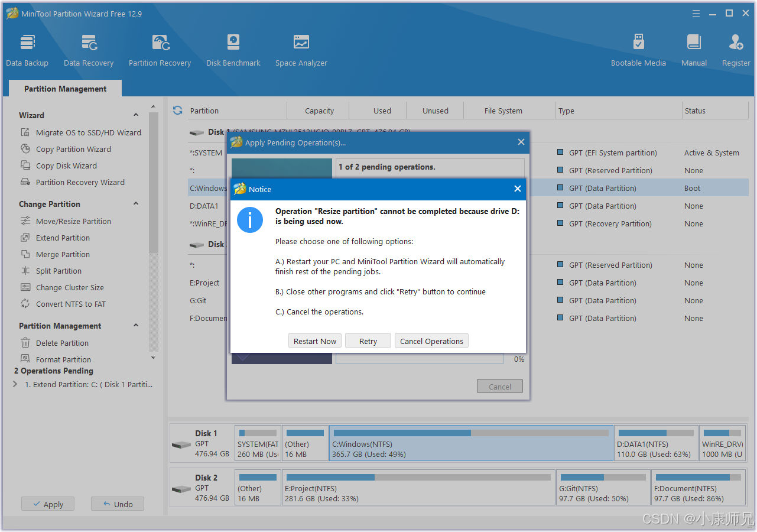The height and width of the screenshot is (532, 757).
Task: Collapse the Wizard section
Action: [x=136, y=115]
